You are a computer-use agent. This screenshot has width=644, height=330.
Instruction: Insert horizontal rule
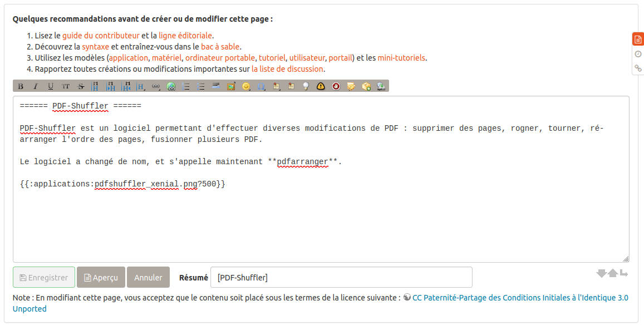[x=216, y=86]
